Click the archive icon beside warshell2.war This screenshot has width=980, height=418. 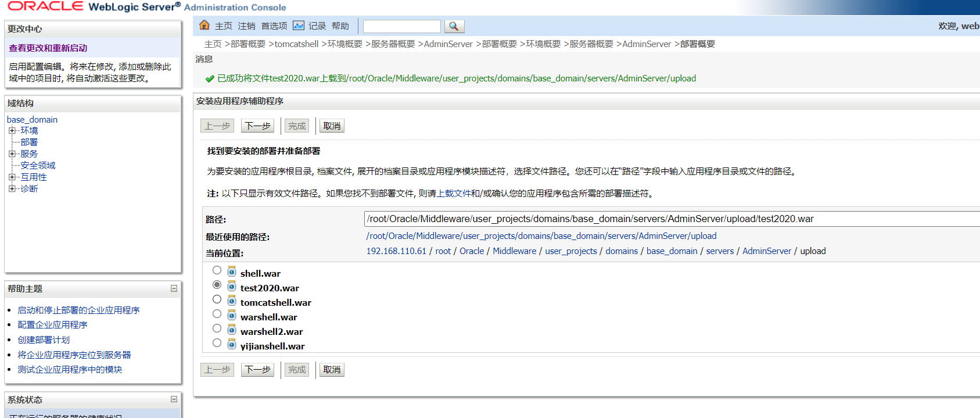coord(232,330)
